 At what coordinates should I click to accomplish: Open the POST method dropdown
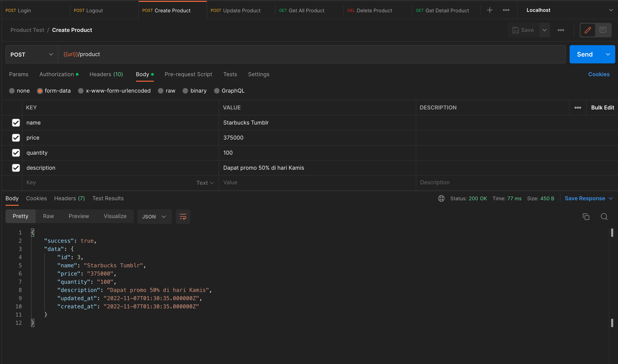pos(32,55)
